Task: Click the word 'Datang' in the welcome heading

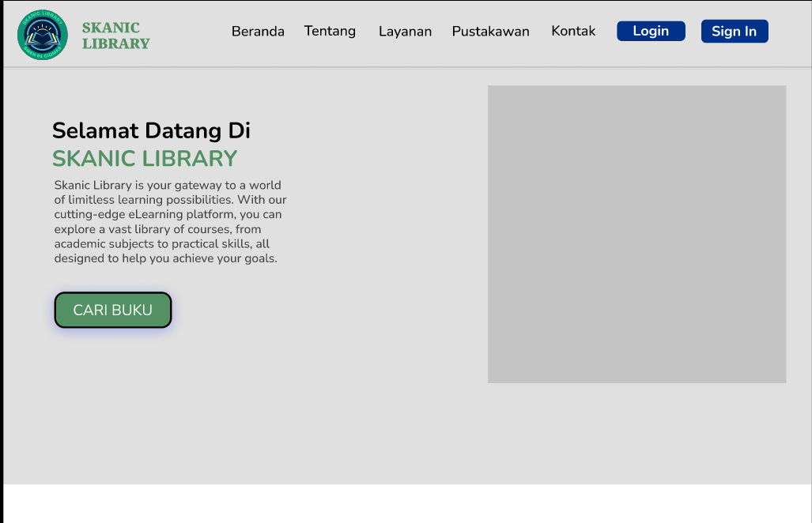Action: coord(183,131)
